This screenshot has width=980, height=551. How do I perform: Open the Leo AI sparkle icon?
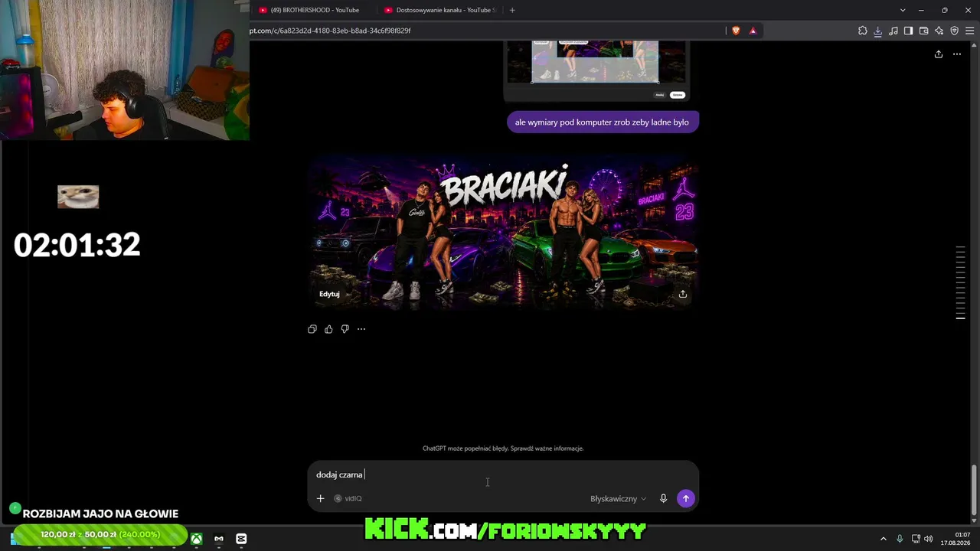coord(939,31)
